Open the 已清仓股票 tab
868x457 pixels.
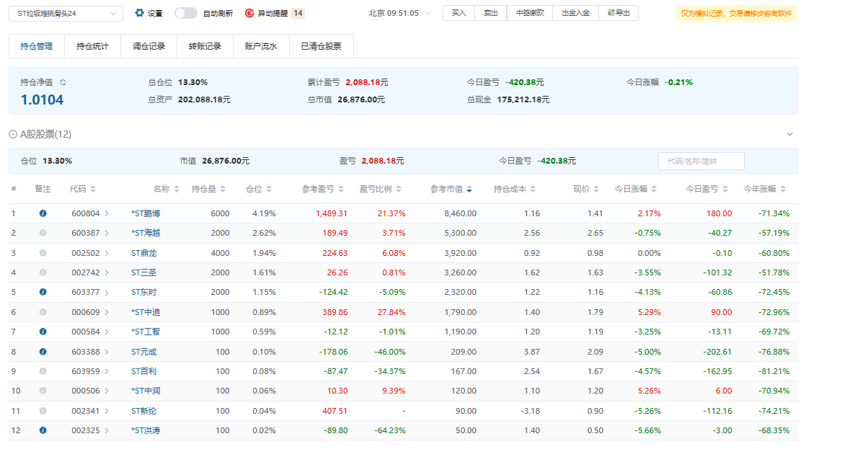pyautogui.click(x=321, y=46)
